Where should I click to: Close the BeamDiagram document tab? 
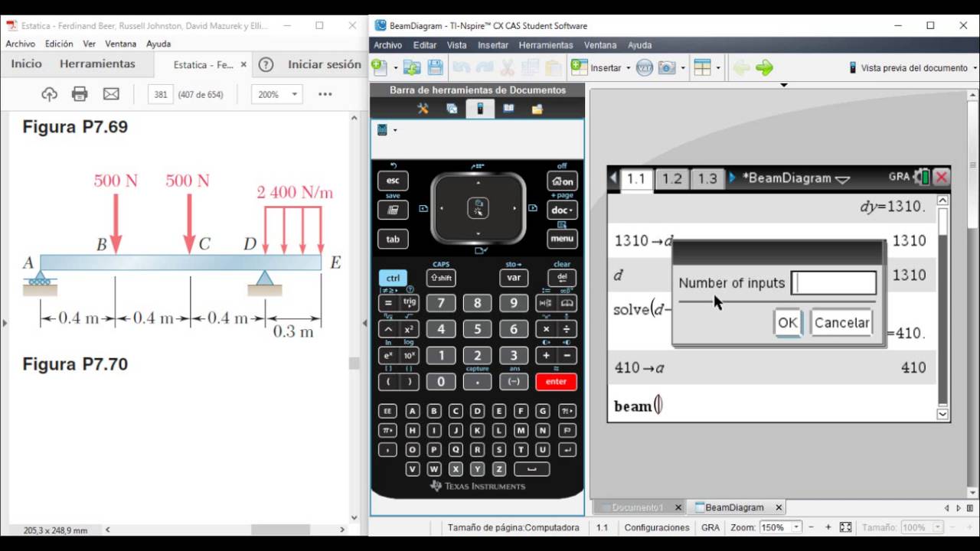coord(779,507)
